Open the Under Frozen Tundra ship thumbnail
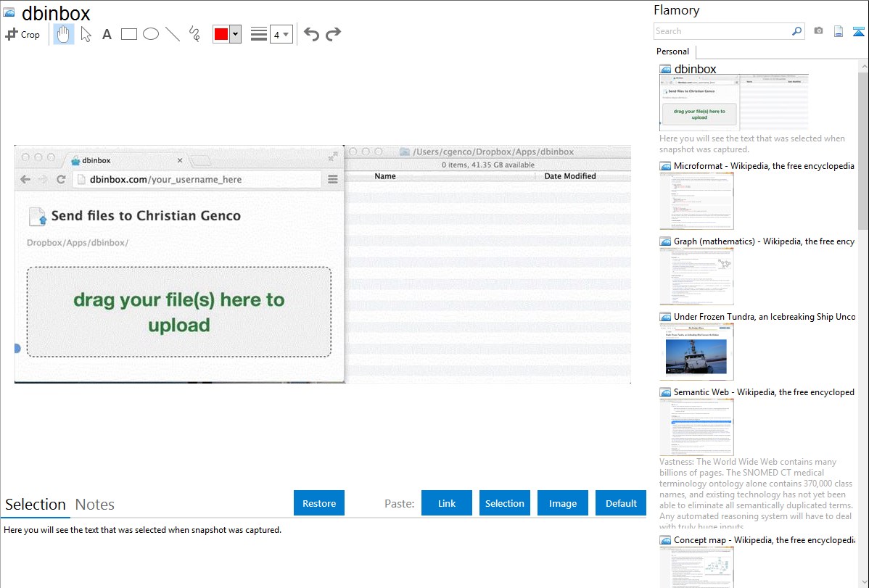Viewport: 869px width, 588px height. coord(696,352)
